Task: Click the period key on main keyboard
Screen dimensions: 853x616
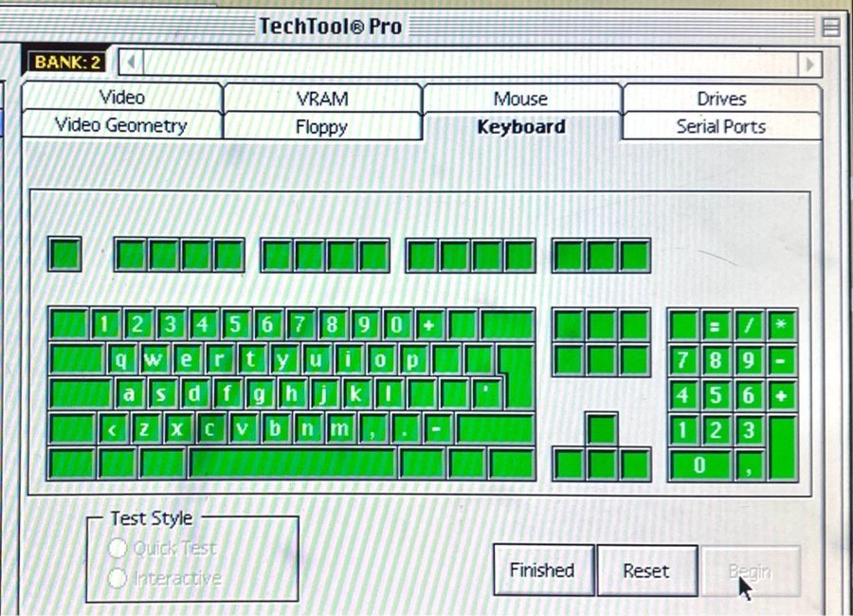Action: (405, 429)
